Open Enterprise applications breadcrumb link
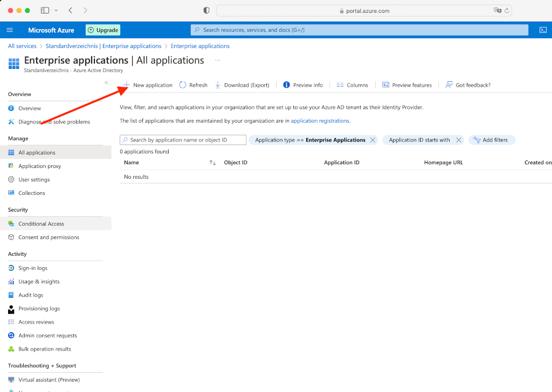552x392 pixels. click(200, 46)
